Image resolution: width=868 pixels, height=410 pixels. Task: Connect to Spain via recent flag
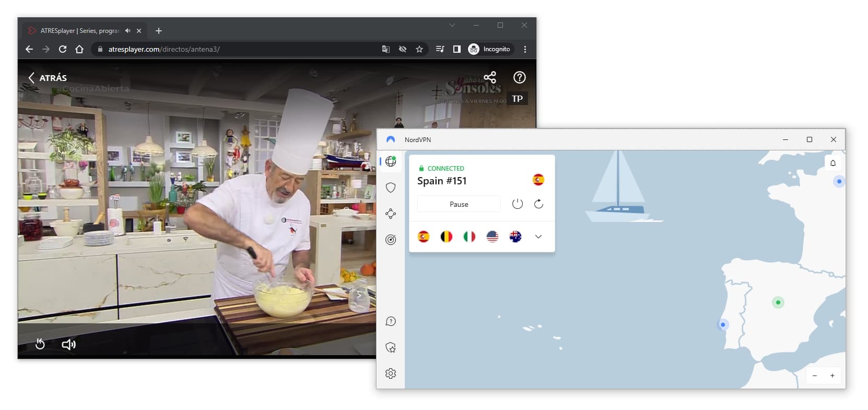click(424, 237)
